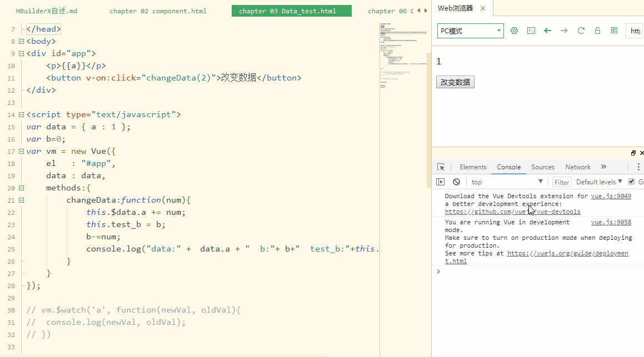The width and height of the screenshot is (644, 357).
Task: Open the console terminal icon in browser toolbar
Action: (531, 31)
